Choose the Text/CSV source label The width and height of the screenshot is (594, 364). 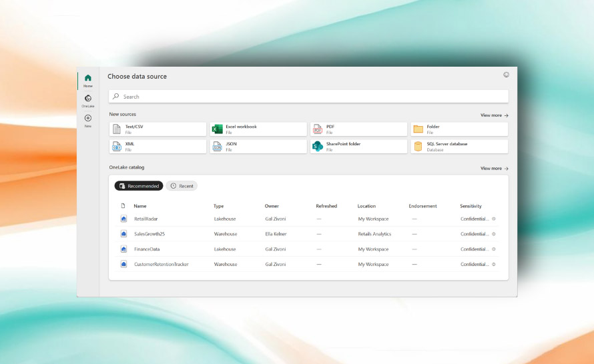(x=134, y=127)
